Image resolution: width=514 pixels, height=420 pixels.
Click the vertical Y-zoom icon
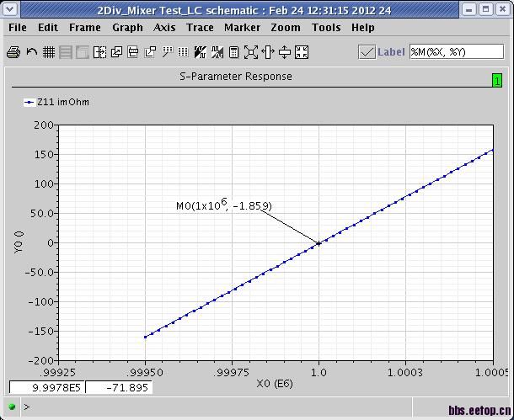tap(285, 52)
